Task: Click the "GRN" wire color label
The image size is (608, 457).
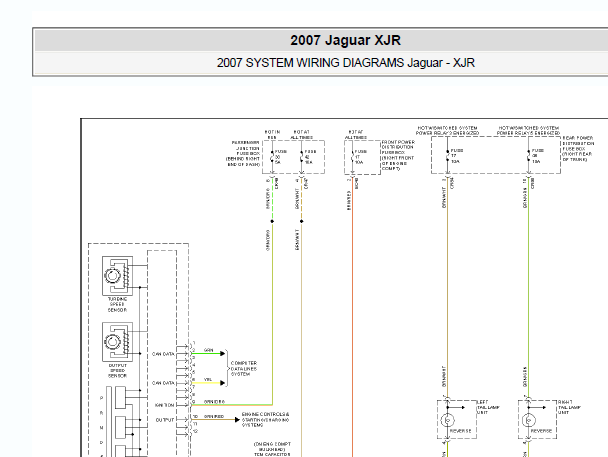Action: coord(209,350)
